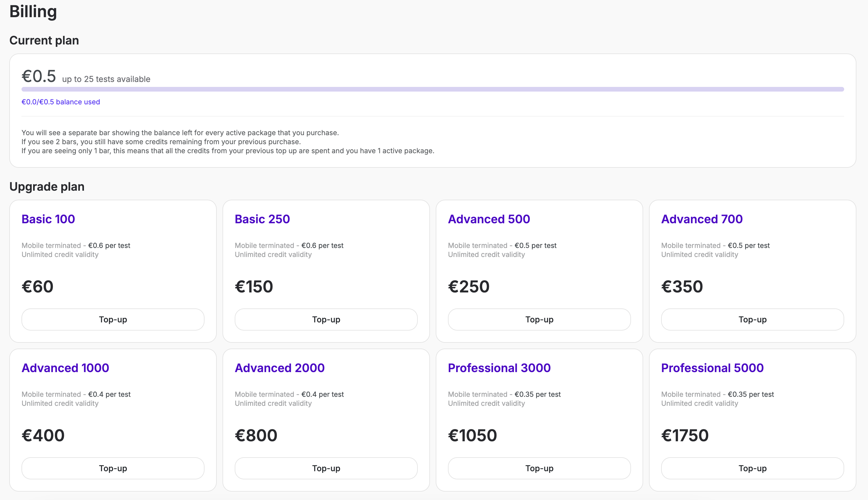Click the Upgrade plan section heading
This screenshot has height=500, width=868.
pos(47,186)
